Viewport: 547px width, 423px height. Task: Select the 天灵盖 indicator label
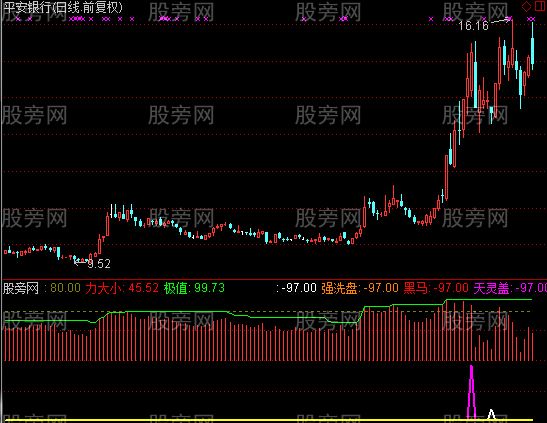pos(510,288)
